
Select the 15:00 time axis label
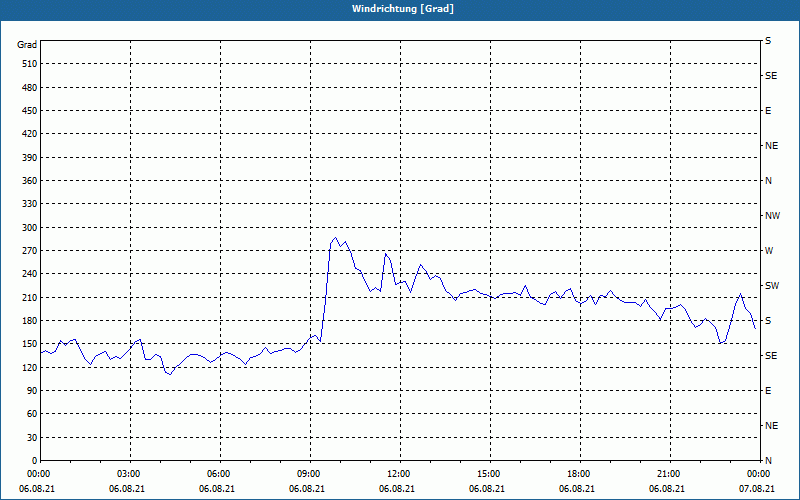490,474
